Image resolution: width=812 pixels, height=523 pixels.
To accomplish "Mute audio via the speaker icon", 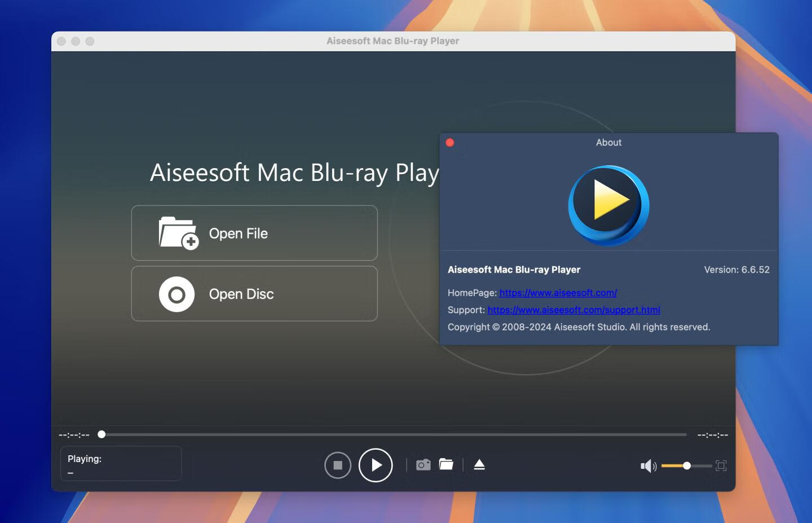I will [648, 465].
